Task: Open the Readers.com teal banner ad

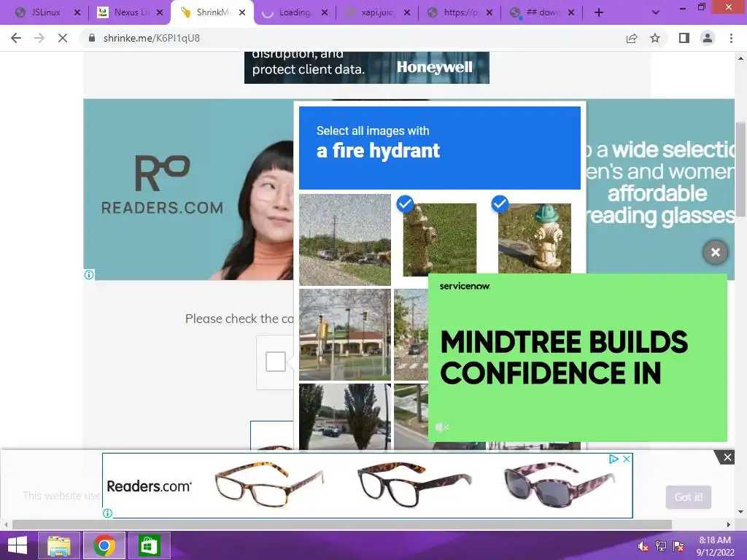Action: (189, 190)
